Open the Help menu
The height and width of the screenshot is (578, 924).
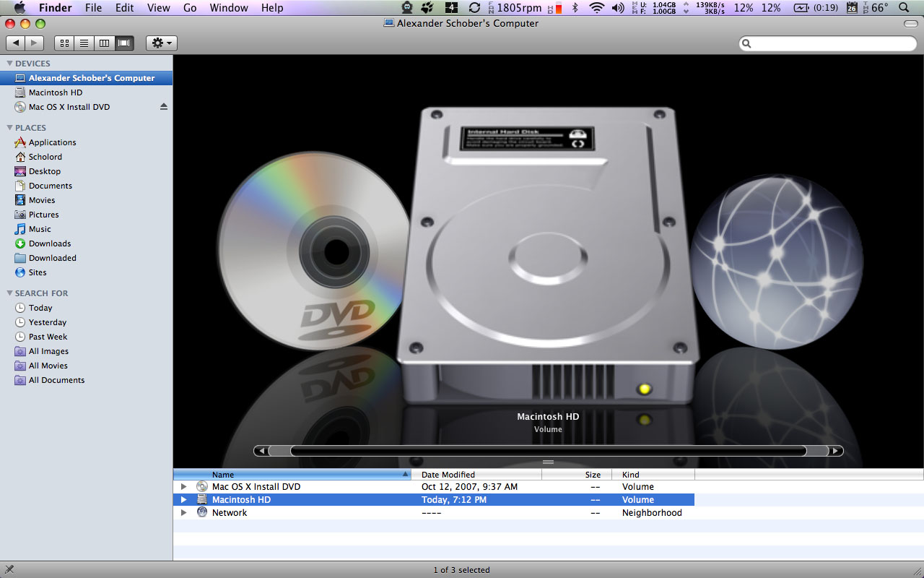(x=272, y=8)
